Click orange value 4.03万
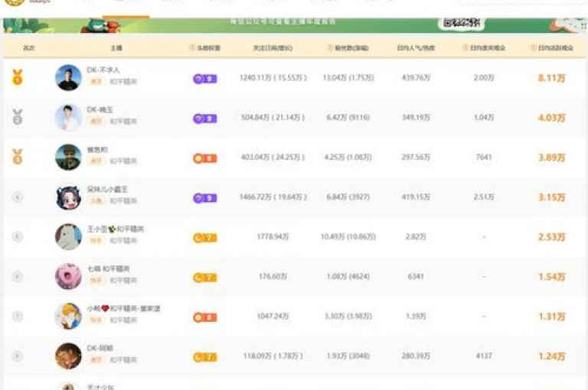The image size is (588, 390). [551, 118]
